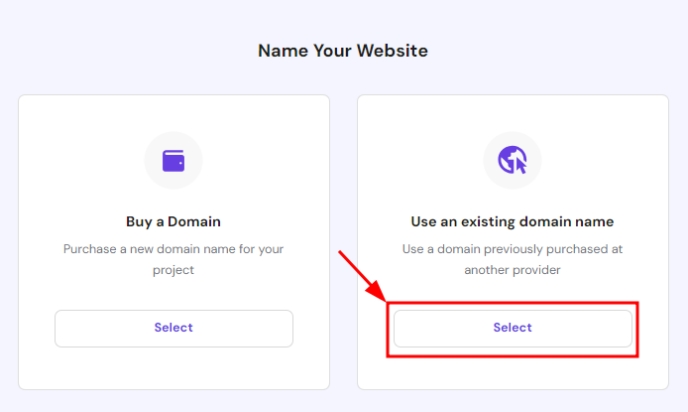Click the globe with cursor icon
688x412 pixels.
(512, 160)
